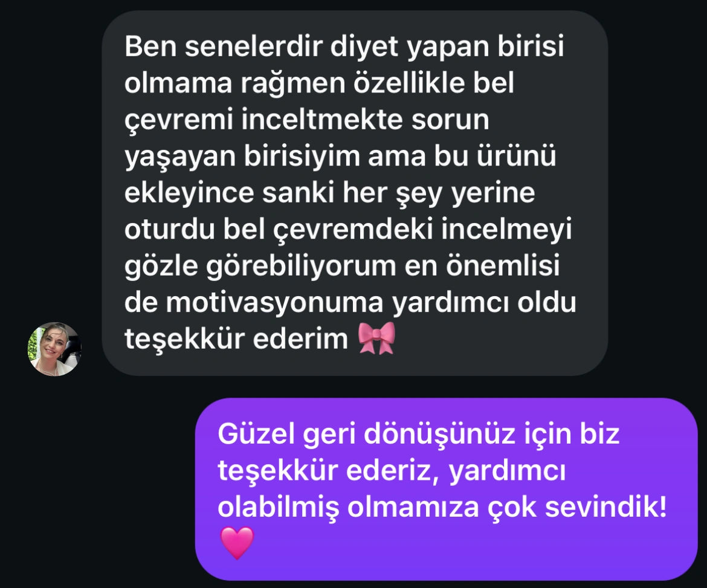This screenshot has height=588, width=707.
Task: Click "teşekkür ederiz" in purple reply
Action: pyautogui.click(x=329, y=471)
